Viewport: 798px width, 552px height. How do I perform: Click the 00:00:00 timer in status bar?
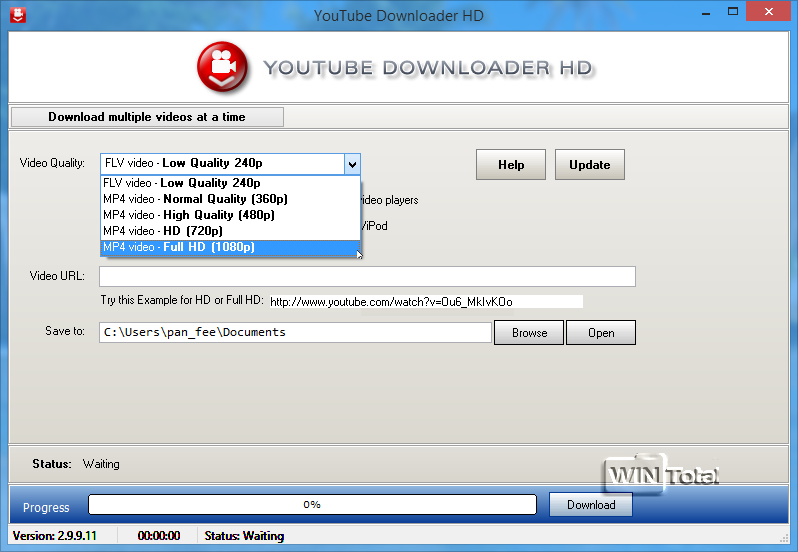tap(159, 536)
